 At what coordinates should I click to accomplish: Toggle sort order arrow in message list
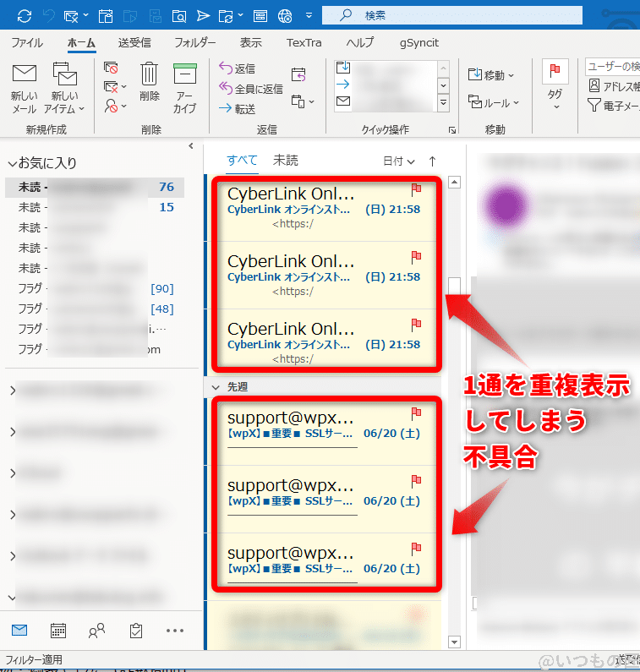click(432, 161)
